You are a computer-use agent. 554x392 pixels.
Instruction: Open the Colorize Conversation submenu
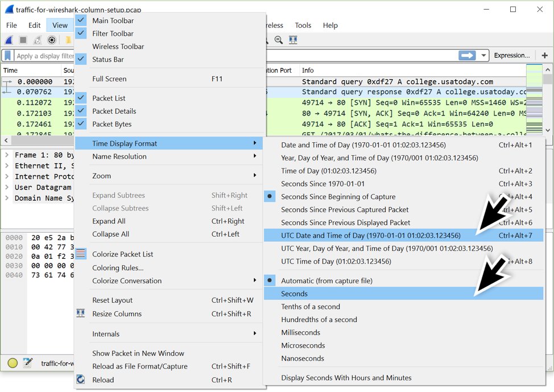coord(170,280)
